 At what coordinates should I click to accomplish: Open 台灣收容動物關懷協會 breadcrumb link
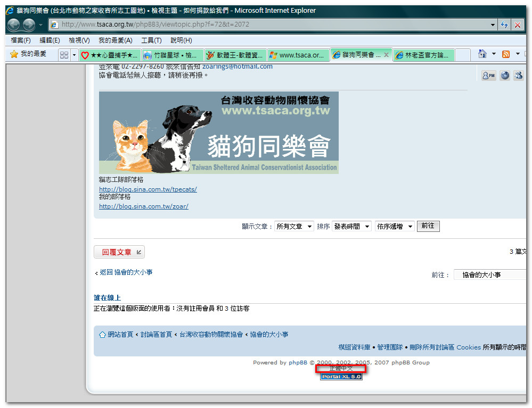click(211, 335)
